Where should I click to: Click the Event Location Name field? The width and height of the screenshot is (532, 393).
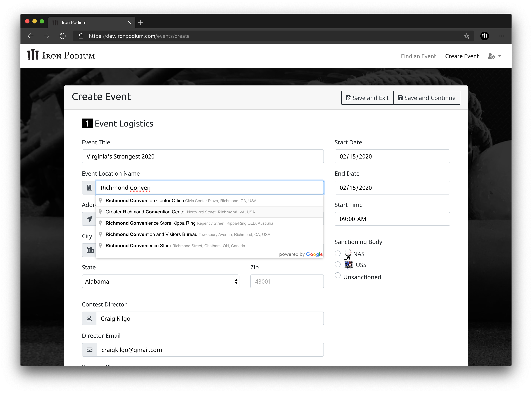click(210, 188)
